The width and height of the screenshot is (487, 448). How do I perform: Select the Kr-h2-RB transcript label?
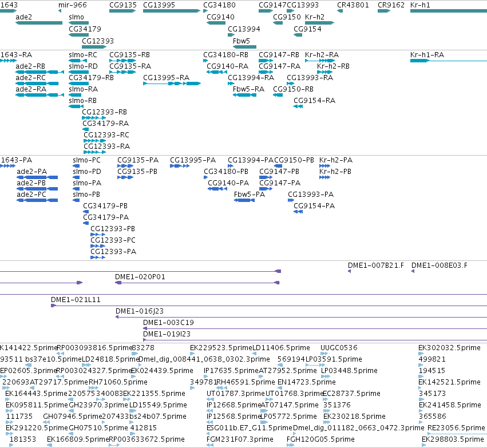[333, 66]
